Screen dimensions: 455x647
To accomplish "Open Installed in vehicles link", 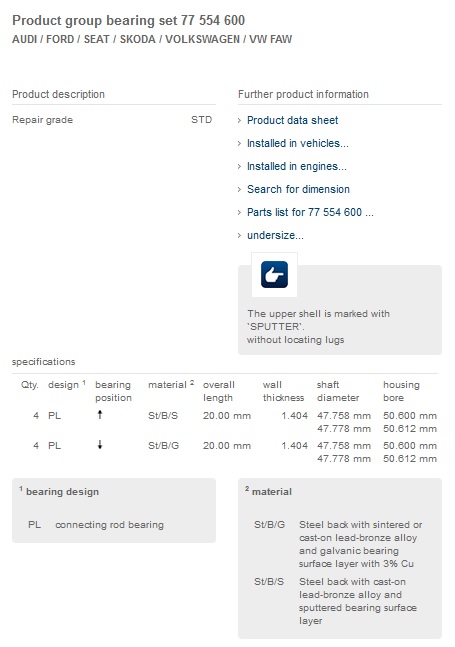I will pos(297,143).
